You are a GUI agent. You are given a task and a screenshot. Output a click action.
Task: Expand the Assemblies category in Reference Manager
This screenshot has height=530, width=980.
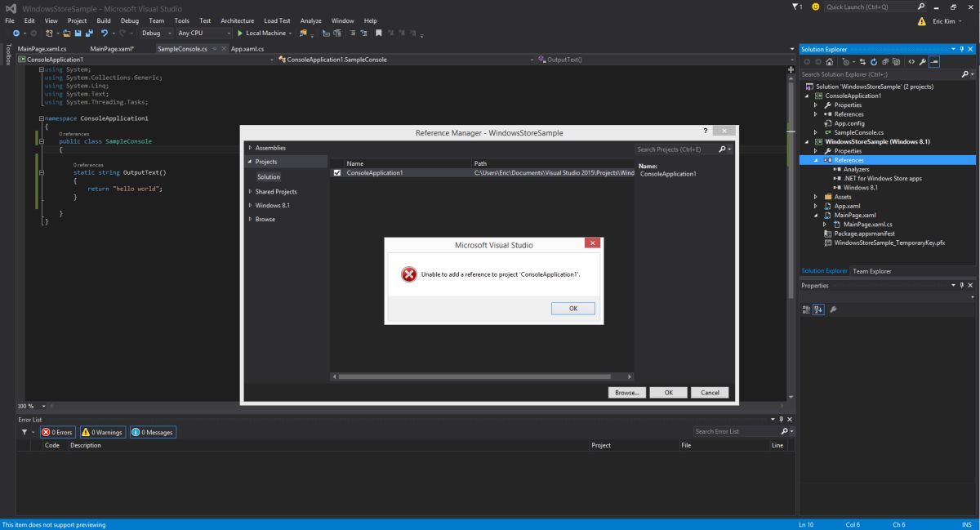[x=250, y=148]
